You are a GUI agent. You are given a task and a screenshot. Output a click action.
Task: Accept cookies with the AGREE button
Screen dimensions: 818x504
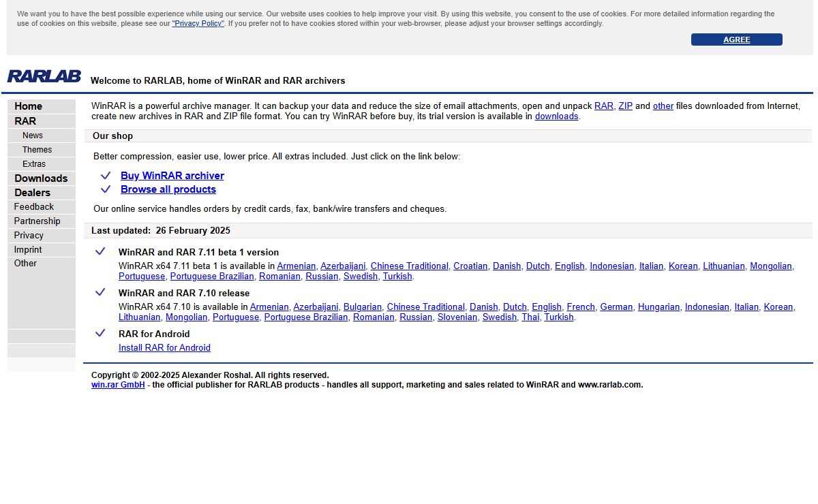pos(737,40)
